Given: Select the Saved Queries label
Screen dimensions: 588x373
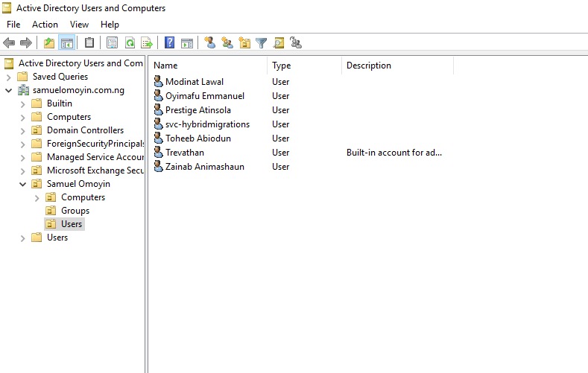Looking at the screenshot, I should pyautogui.click(x=60, y=77).
